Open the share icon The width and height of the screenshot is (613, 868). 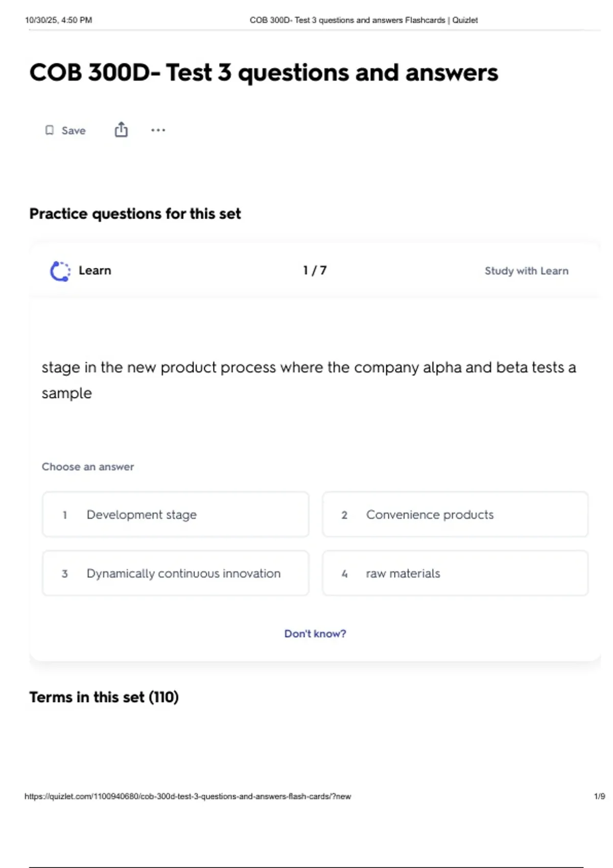coord(121,130)
